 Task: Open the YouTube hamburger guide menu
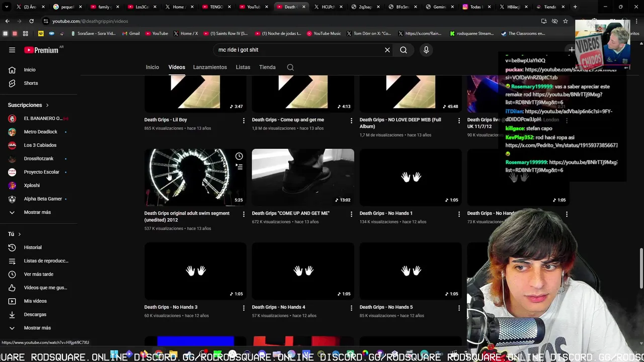tap(12, 50)
